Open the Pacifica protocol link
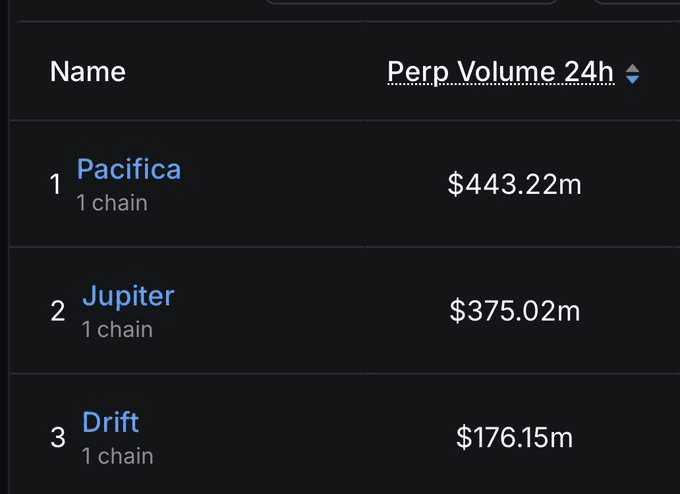This screenshot has height=494, width=680. point(129,169)
